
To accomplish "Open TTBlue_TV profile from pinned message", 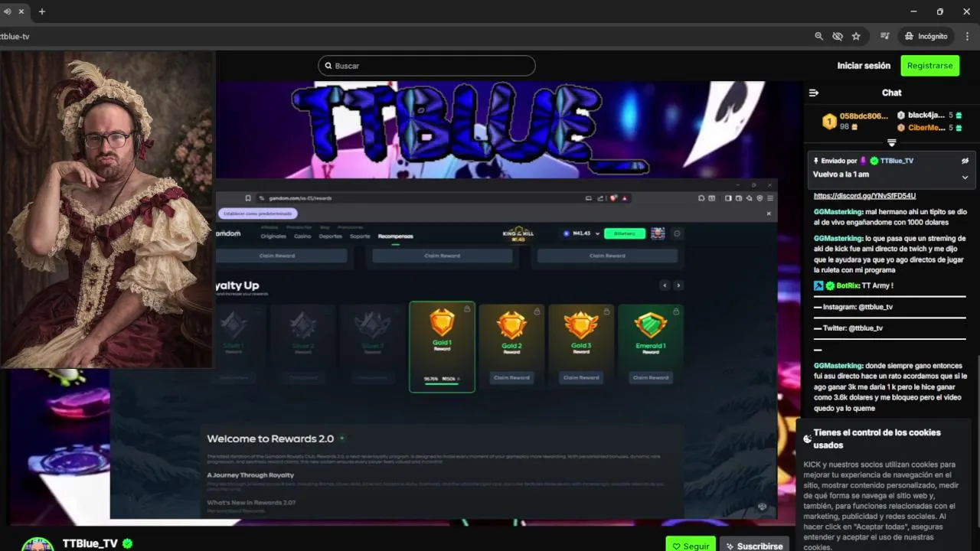I will click(x=897, y=161).
